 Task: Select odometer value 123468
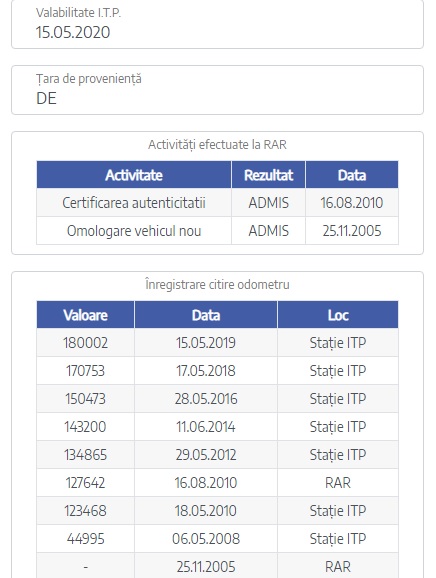[x=86, y=511]
